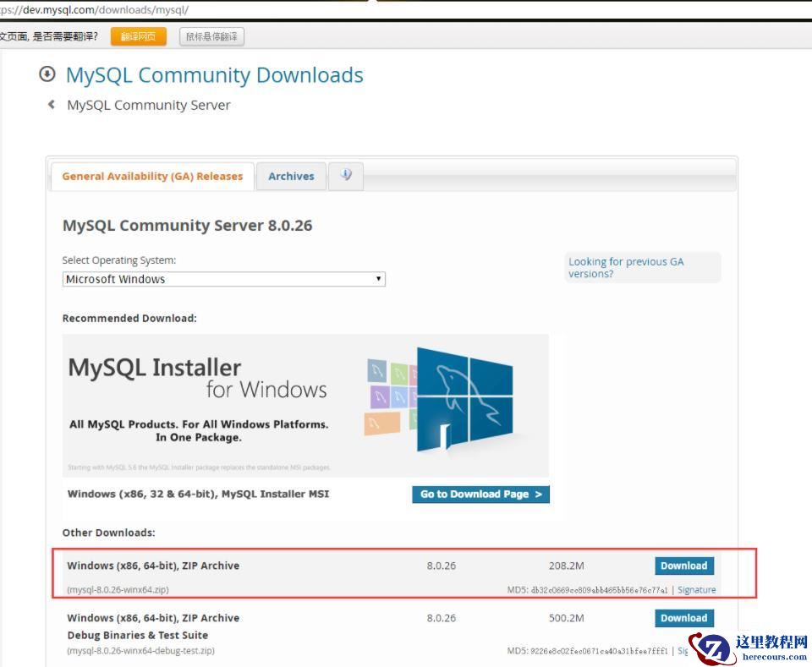Click the browser address bar URL

tap(94, 9)
